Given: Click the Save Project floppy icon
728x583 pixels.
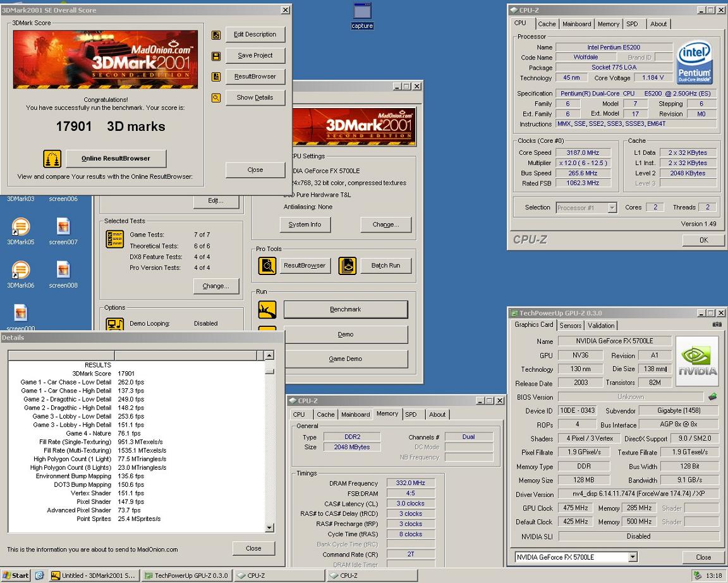Looking at the screenshot, I should click(216, 56).
